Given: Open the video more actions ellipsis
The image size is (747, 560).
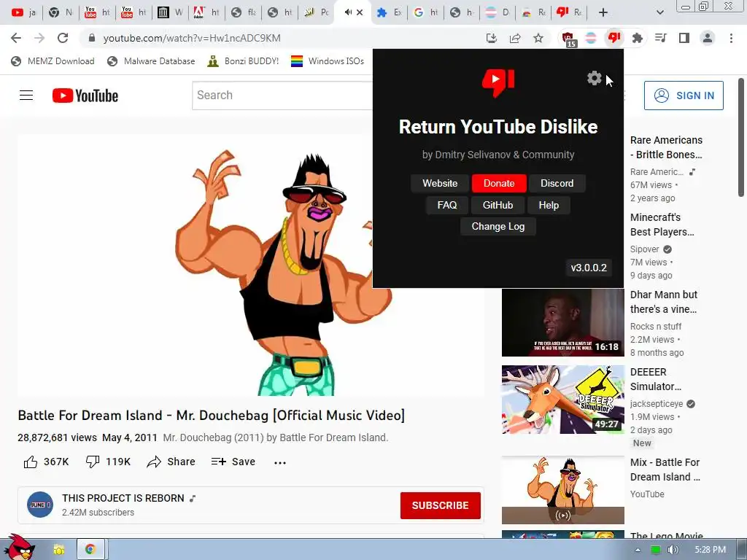Looking at the screenshot, I should coord(280,462).
